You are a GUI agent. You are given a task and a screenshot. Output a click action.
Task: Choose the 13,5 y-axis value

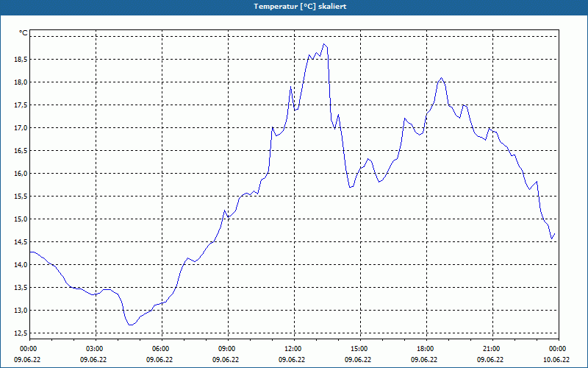point(21,288)
